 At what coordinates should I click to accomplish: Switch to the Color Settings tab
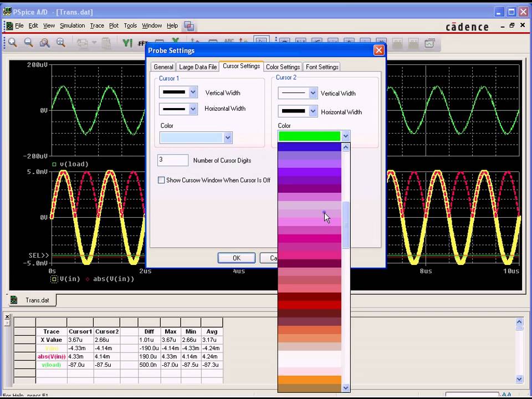[x=283, y=67]
